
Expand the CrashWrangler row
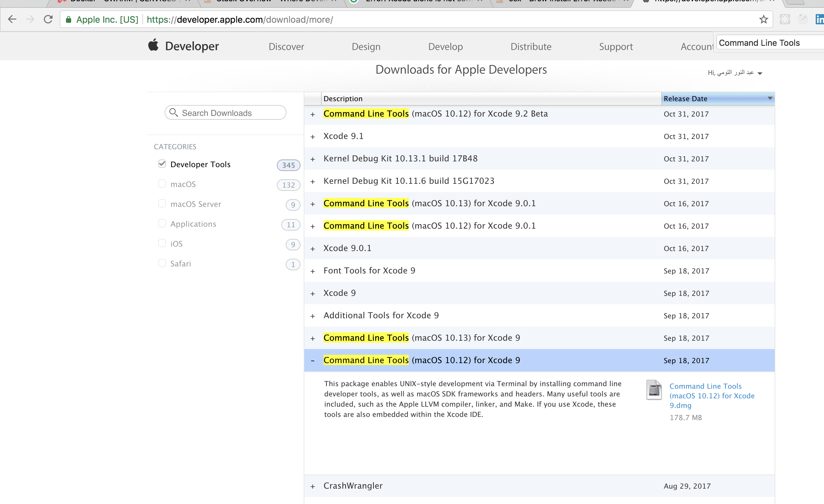313,487
